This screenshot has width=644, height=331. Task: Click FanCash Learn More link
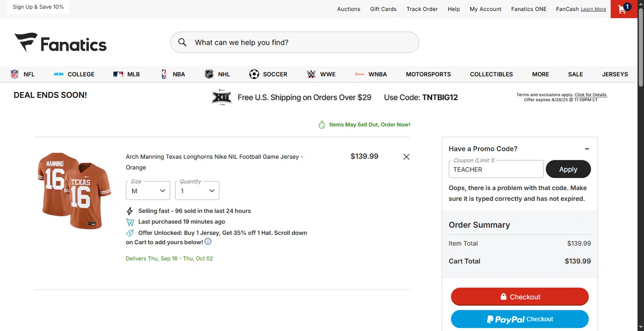pyautogui.click(x=593, y=9)
